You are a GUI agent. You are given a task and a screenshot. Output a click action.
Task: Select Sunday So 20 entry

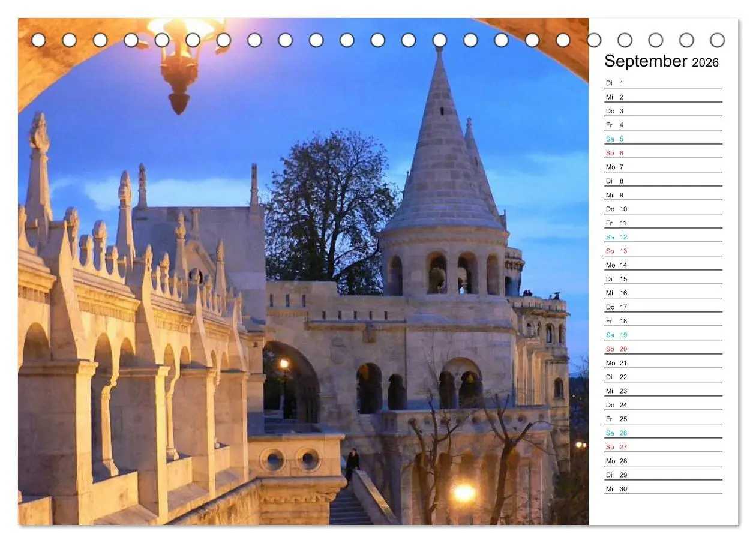[663, 349]
